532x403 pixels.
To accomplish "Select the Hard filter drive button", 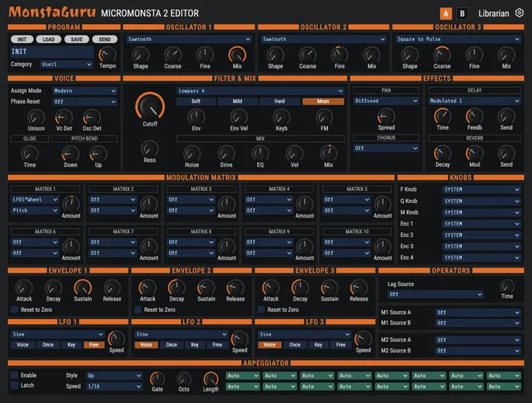I will [x=281, y=102].
